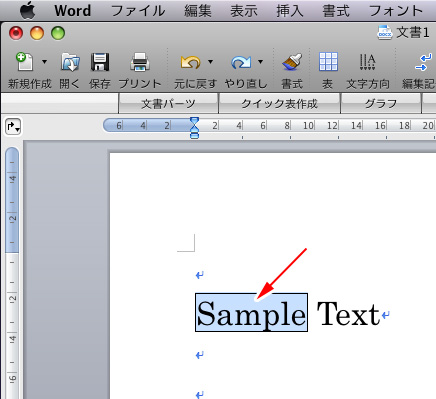Viewport: 436px width, 399px height.
Task: Click the horizontal ruler at 10
Action: [x=308, y=126]
